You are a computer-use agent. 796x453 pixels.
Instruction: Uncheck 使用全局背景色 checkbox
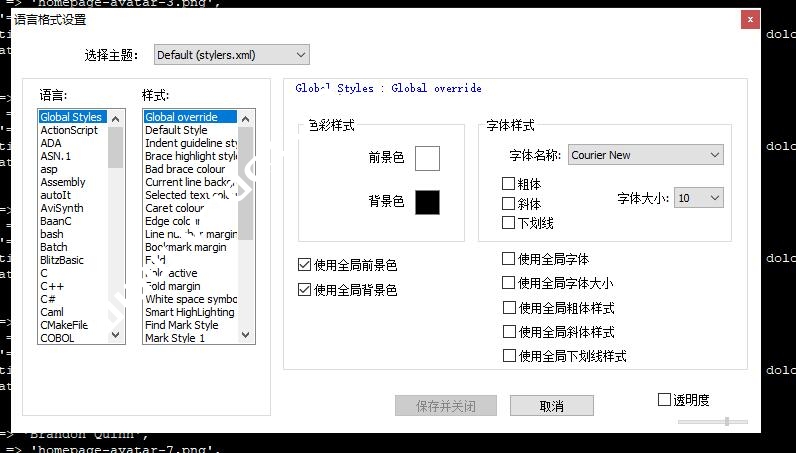point(305,290)
